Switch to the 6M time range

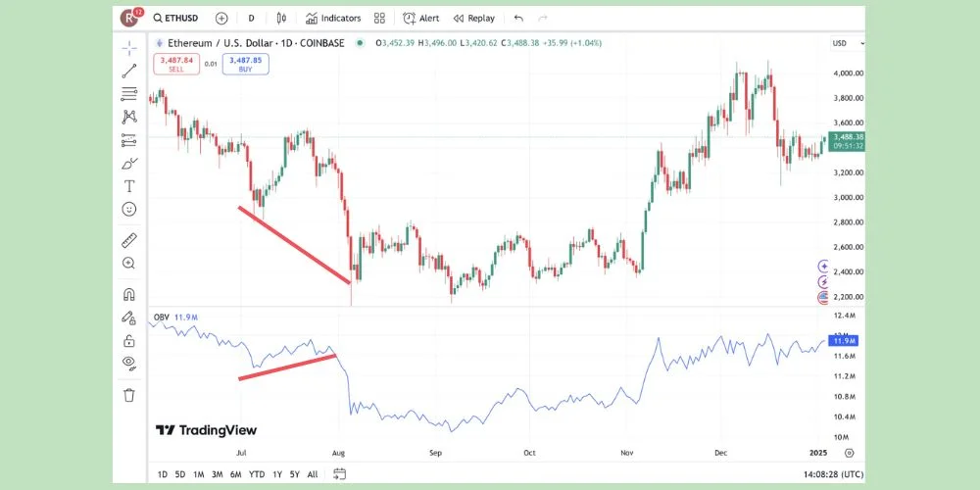tap(236, 474)
